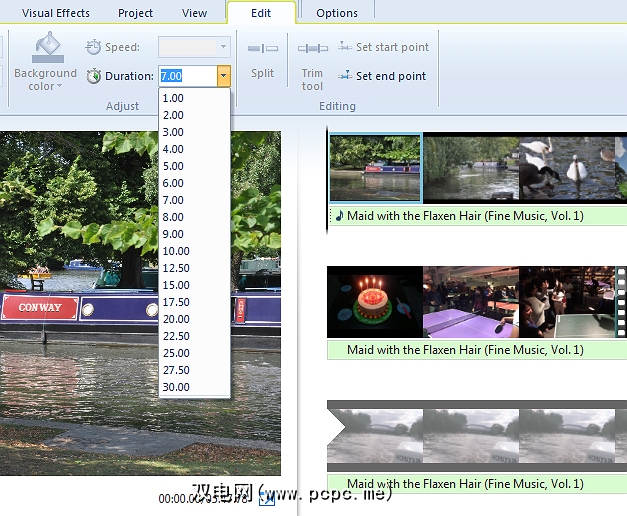Viewport: 627px width, 516px height.
Task: Choose 2.00 from duration list
Action: click(x=194, y=115)
